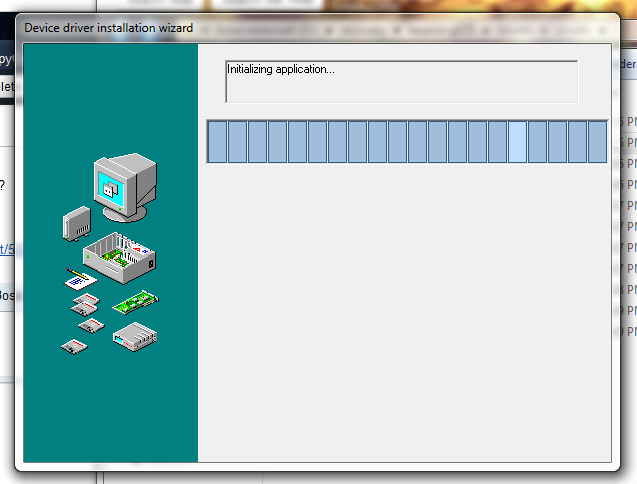Click the underlined link in the background window

click(6, 249)
